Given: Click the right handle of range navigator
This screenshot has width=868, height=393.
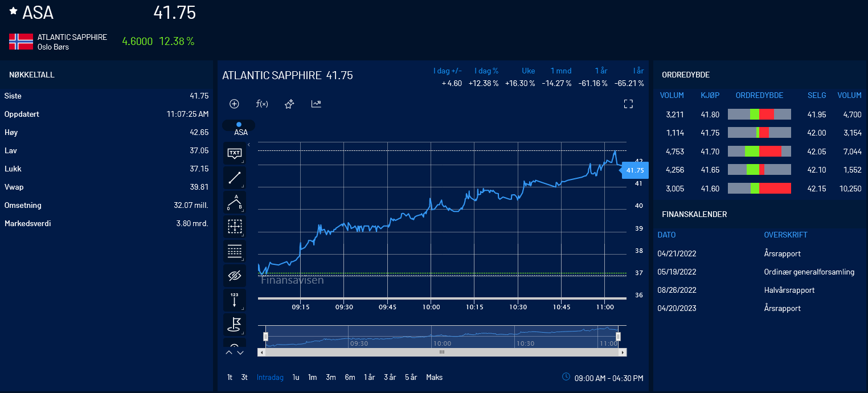Looking at the screenshot, I should (x=619, y=337).
